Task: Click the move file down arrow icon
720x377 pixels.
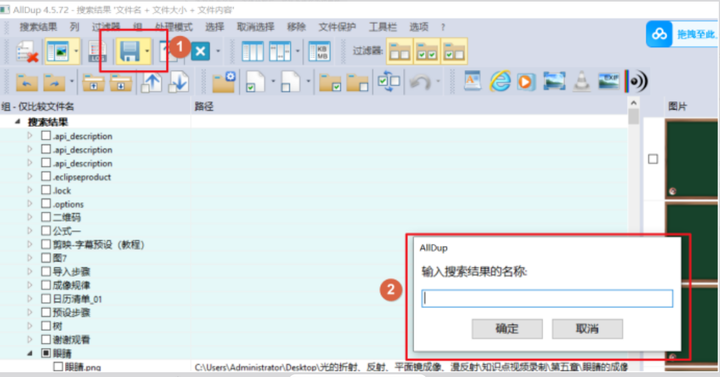Action: (178, 82)
